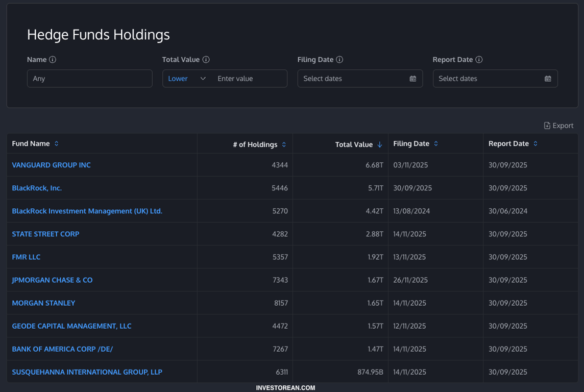Select filing date 12/11/2025
584x392 pixels.
click(410, 326)
